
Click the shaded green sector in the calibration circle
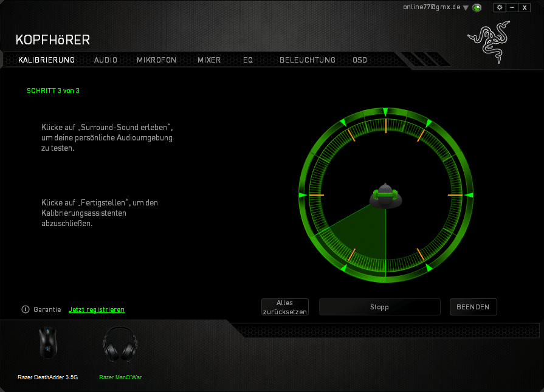pyautogui.click(x=365, y=237)
